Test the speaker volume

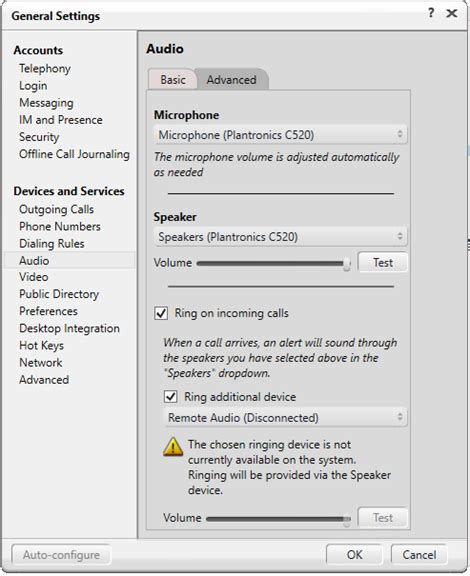(383, 262)
